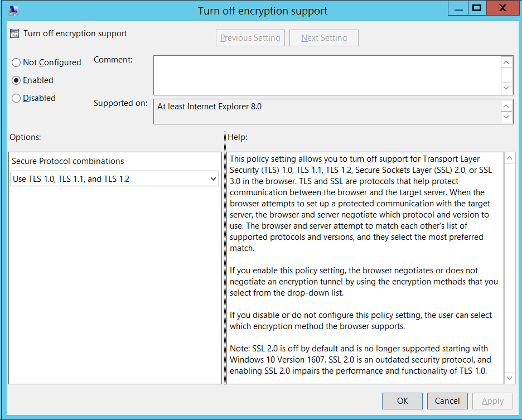
Task: Confirm changes with the OK button
Action: pyautogui.click(x=403, y=400)
